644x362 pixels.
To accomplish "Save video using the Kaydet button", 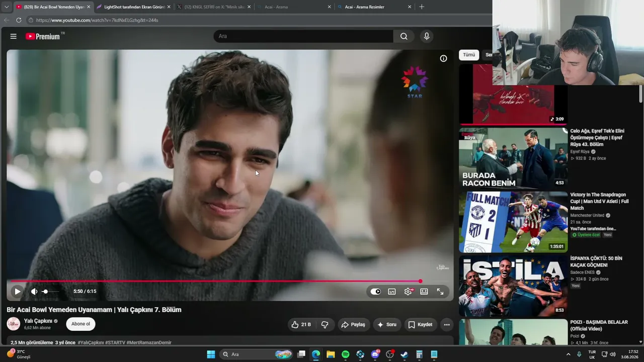I will (x=420, y=324).
